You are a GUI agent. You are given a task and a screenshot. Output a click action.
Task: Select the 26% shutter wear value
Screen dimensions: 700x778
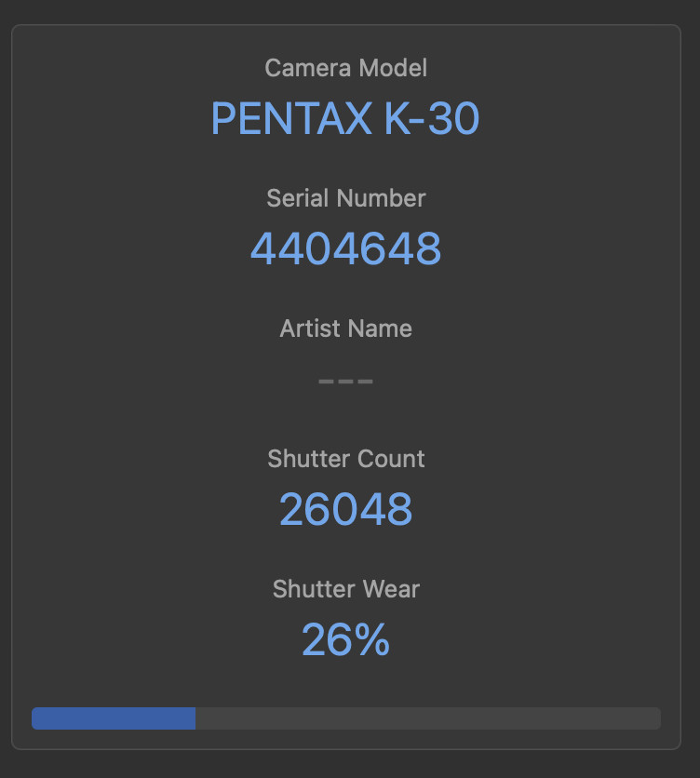[346, 639]
